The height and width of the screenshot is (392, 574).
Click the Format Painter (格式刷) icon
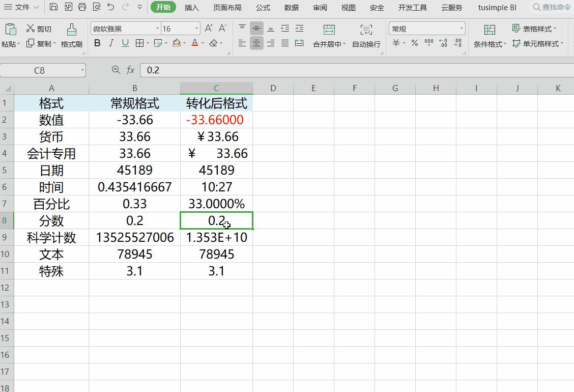coord(72,30)
